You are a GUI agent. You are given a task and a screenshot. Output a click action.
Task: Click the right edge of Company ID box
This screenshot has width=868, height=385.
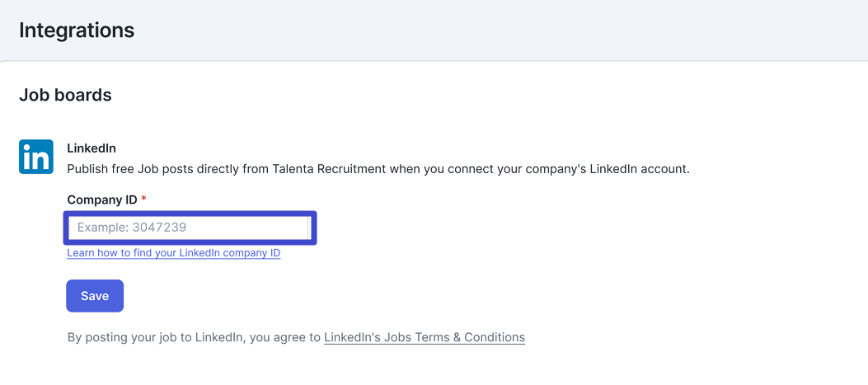tap(309, 227)
